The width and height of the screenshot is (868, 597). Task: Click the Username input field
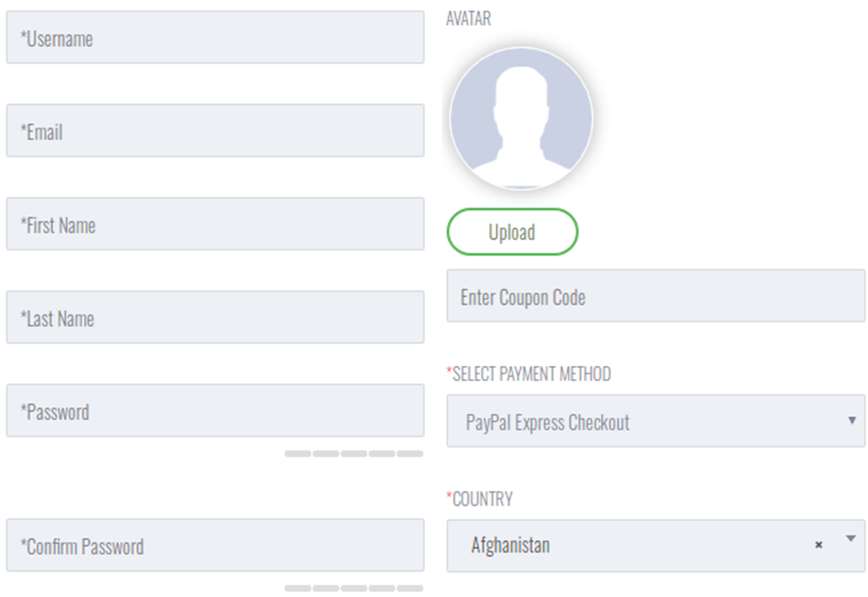click(215, 38)
